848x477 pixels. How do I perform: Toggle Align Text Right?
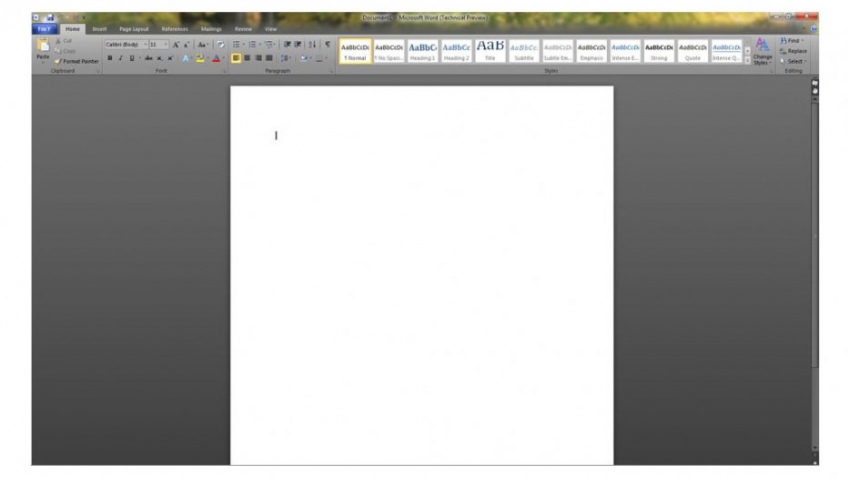click(259, 58)
